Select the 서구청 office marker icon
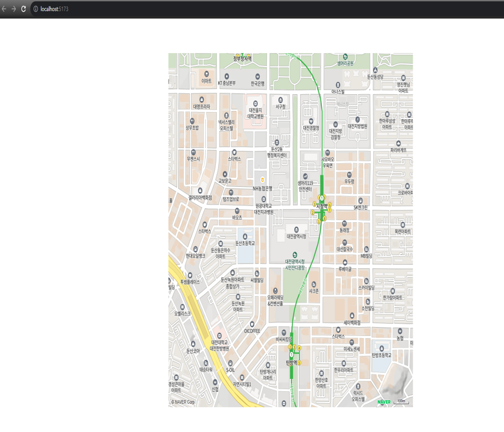504x432 pixels. point(280,100)
